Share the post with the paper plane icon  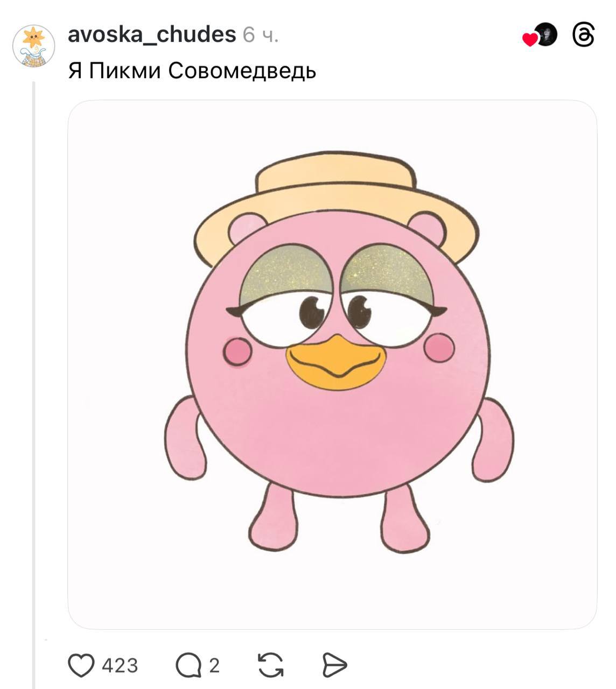coord(334,665)
